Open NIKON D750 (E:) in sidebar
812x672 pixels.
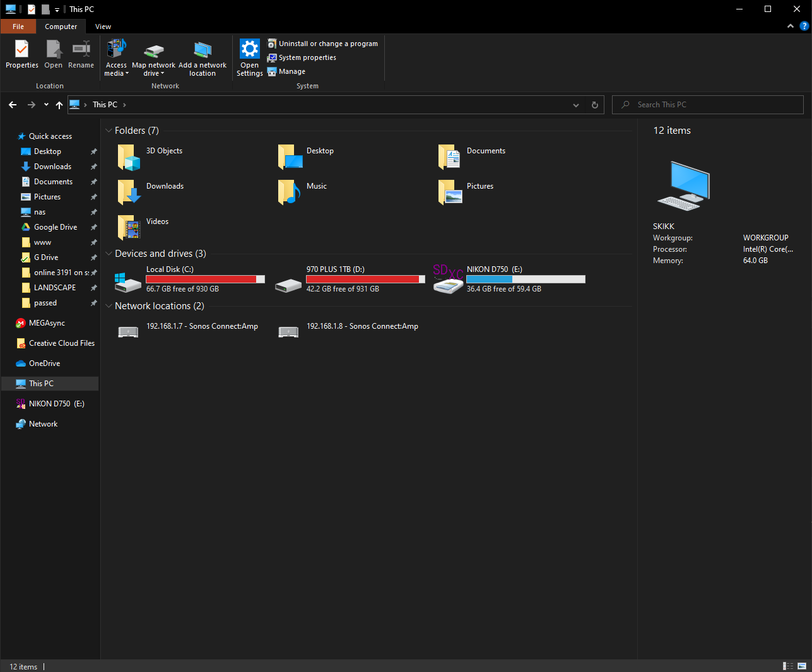coord(56,404)
